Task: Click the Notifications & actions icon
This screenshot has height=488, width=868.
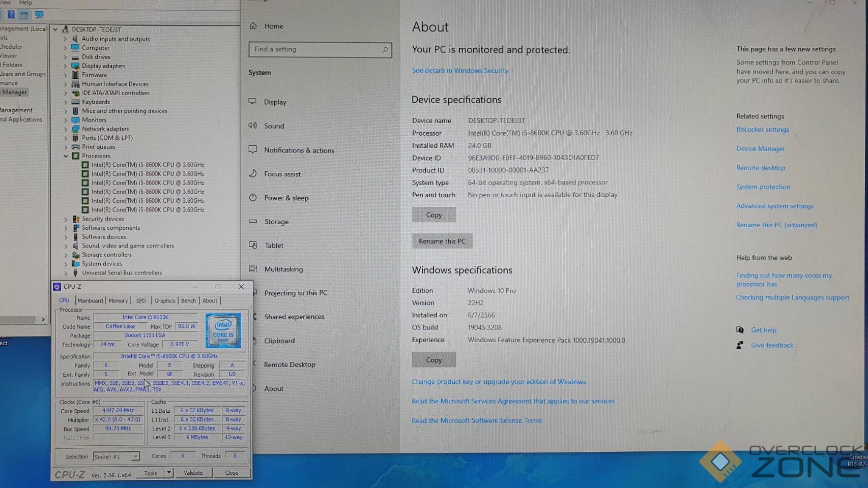Action: click(x=252, y=149)
